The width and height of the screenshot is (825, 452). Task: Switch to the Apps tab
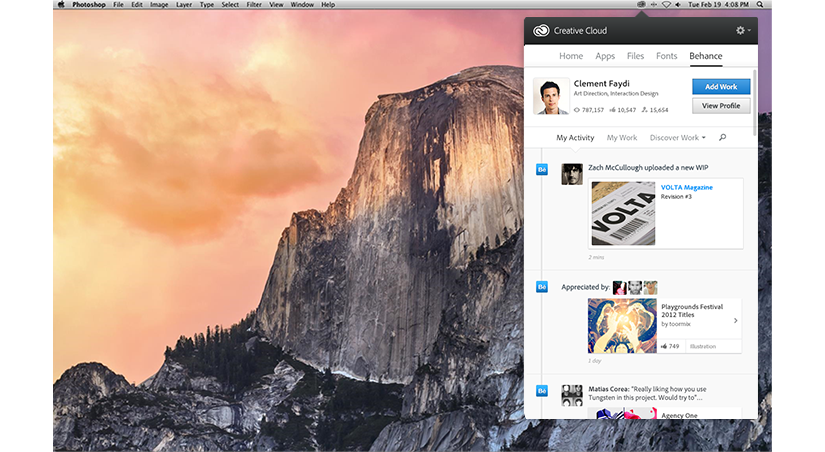tap(605, 56)
